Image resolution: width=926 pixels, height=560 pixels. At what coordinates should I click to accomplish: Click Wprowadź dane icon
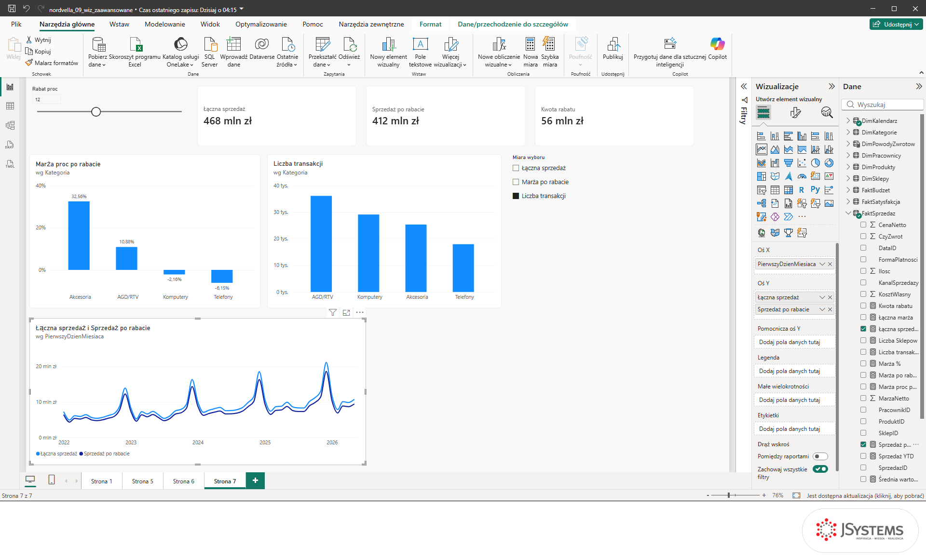pos(233,45)
